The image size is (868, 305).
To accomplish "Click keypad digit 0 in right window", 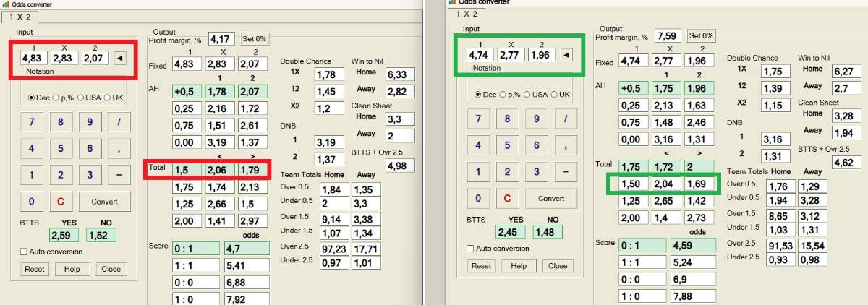I will coord(478,199).
